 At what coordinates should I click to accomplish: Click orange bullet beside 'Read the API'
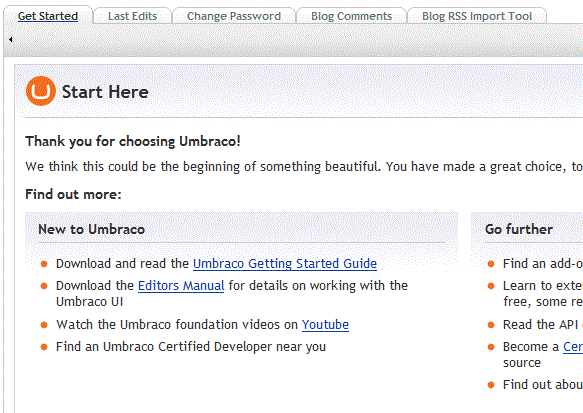pos(491,325)
